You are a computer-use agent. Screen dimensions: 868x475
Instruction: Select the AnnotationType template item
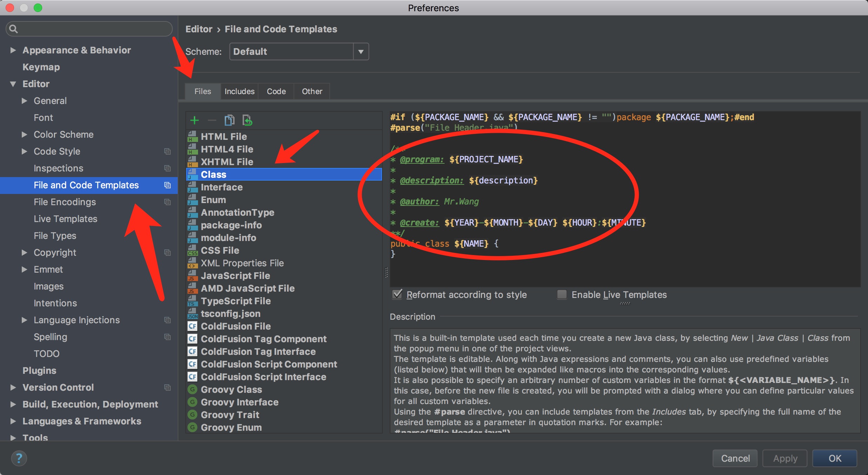237,212
